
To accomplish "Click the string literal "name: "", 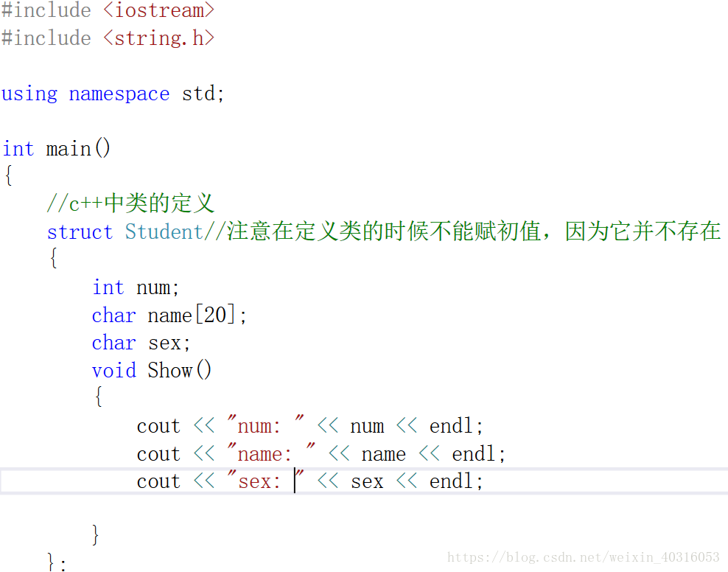I will 271,453.
